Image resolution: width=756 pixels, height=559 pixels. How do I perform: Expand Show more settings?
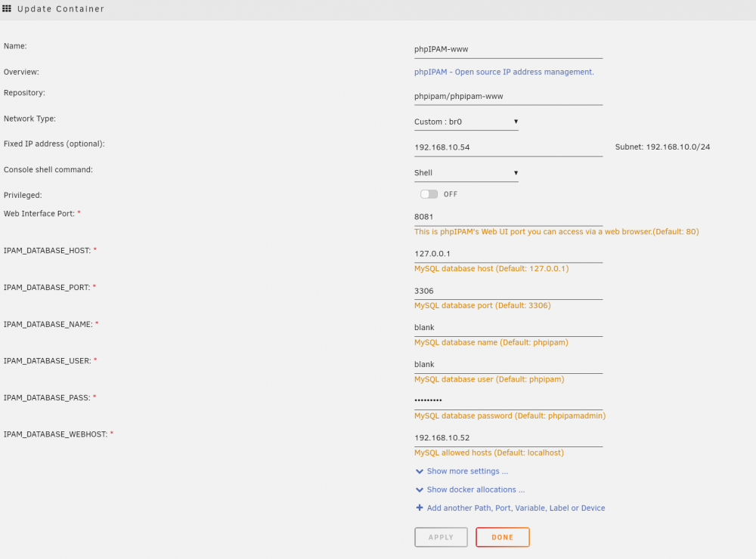point(467,471)
